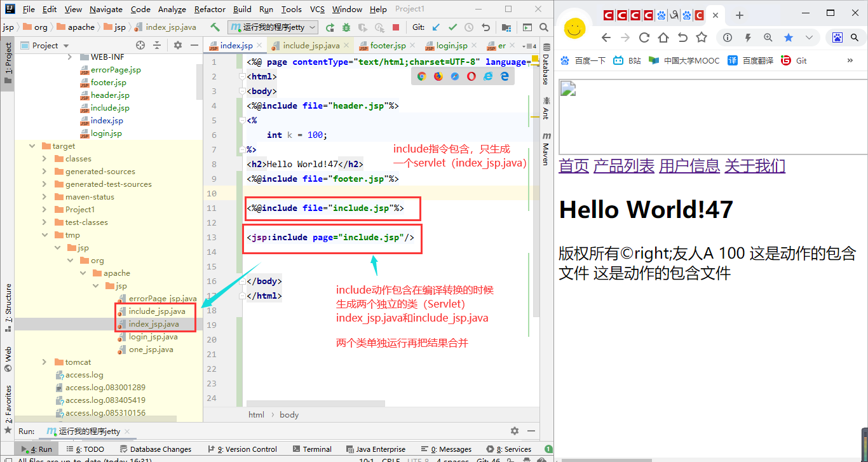The width and height of the screenshot is (868, 462).
Task: Run the 运行我的程序jetty configuration
Action: [330, 27]
